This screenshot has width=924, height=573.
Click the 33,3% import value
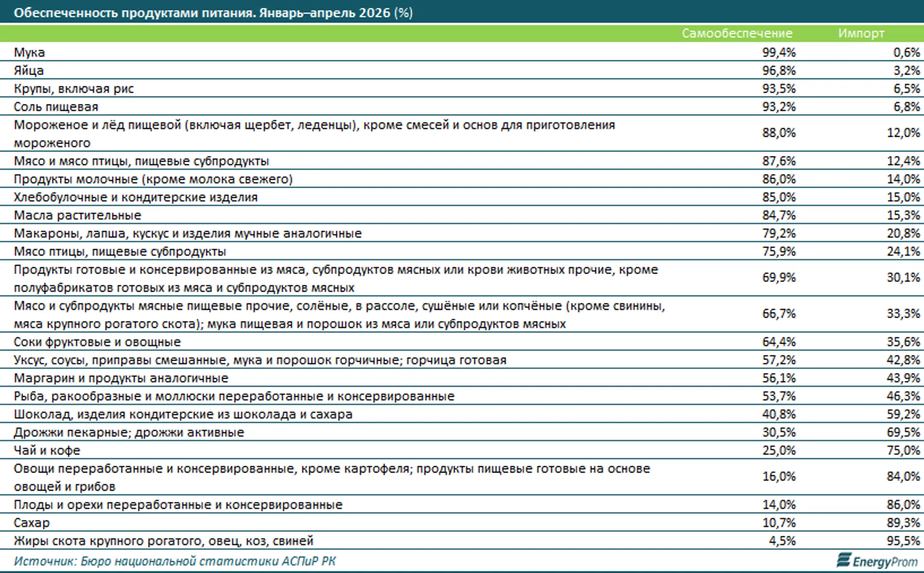pos(903,313)
